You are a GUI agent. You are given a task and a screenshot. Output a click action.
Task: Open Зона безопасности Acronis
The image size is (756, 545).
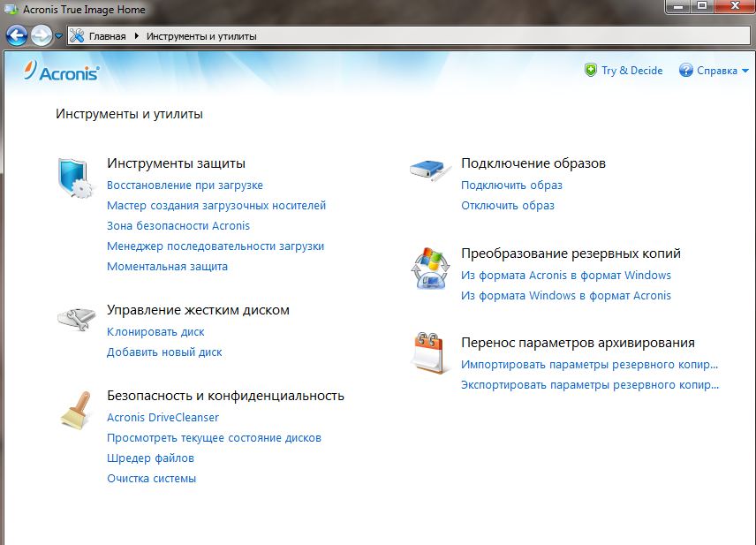178,226
